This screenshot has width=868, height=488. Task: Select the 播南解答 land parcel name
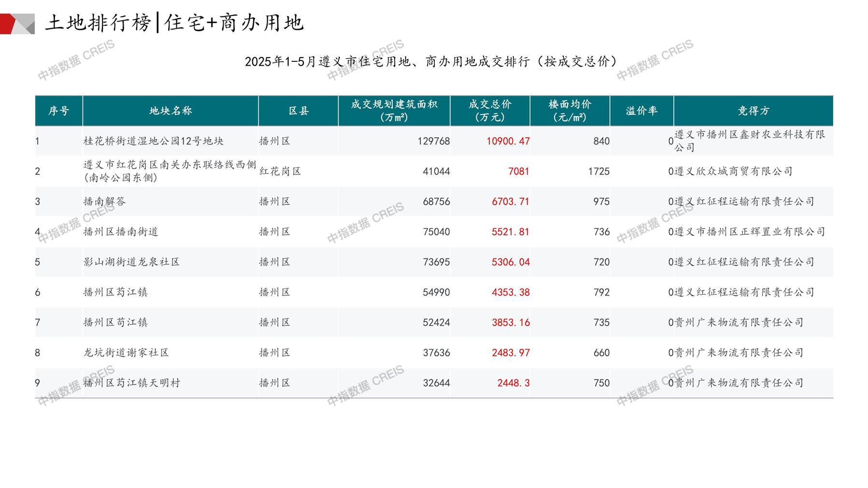click(104, 201)
